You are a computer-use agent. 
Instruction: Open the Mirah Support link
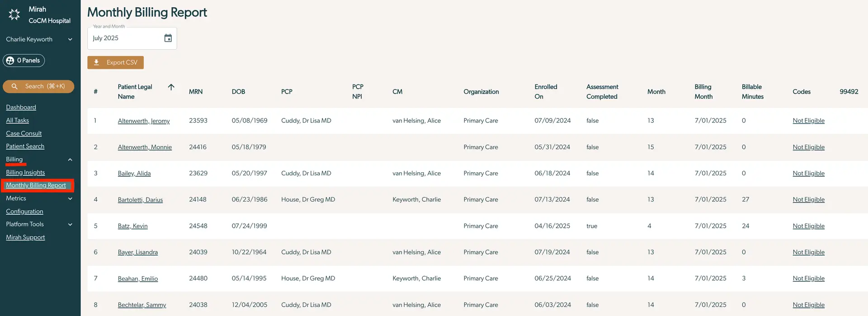tap(25, 237)
